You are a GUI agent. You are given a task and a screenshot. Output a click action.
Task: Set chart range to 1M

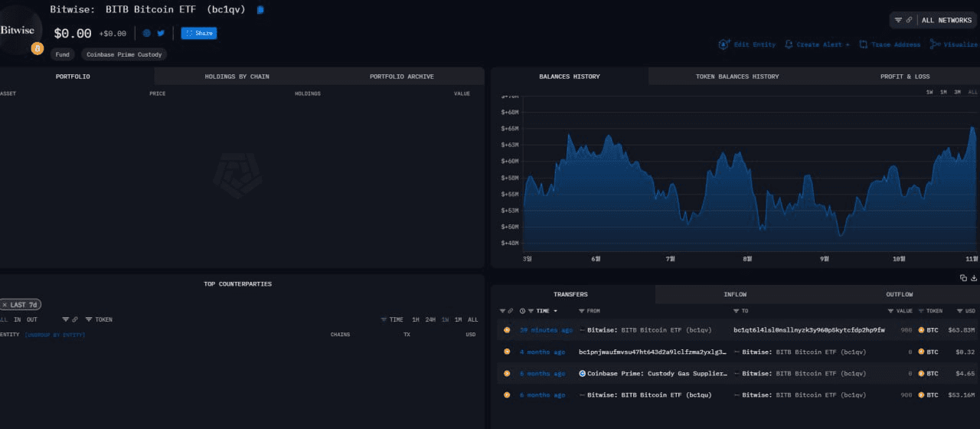(x=943, y=92)
